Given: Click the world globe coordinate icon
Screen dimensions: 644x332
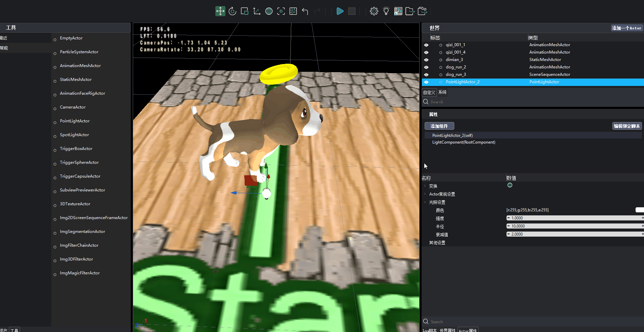Looking at the screenshot, I should (x=269, y=11).
